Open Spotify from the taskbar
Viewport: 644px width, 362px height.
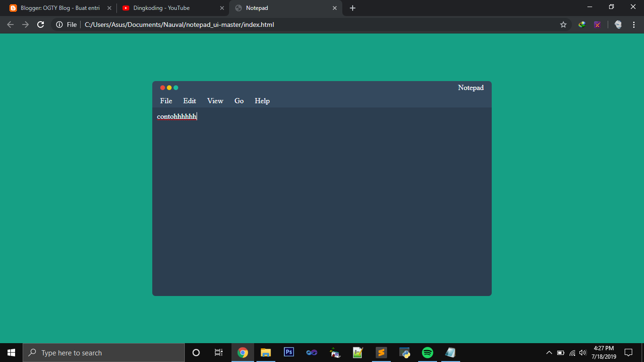coord(427,352)
